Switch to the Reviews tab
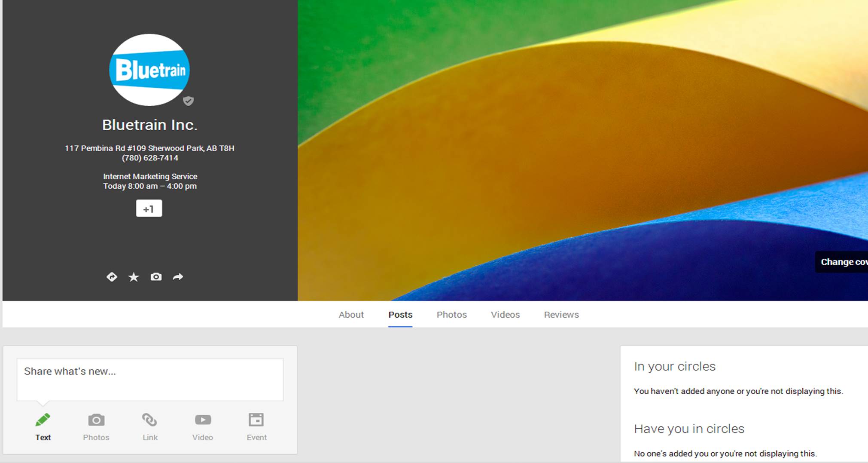 click(x=561, y=315)
